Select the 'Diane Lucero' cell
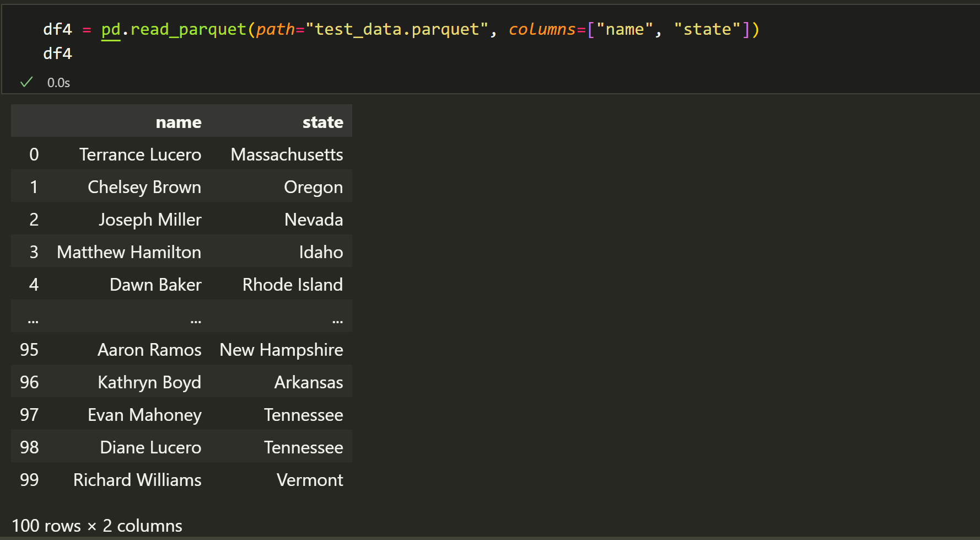980x540 pixels. point(150,447)
